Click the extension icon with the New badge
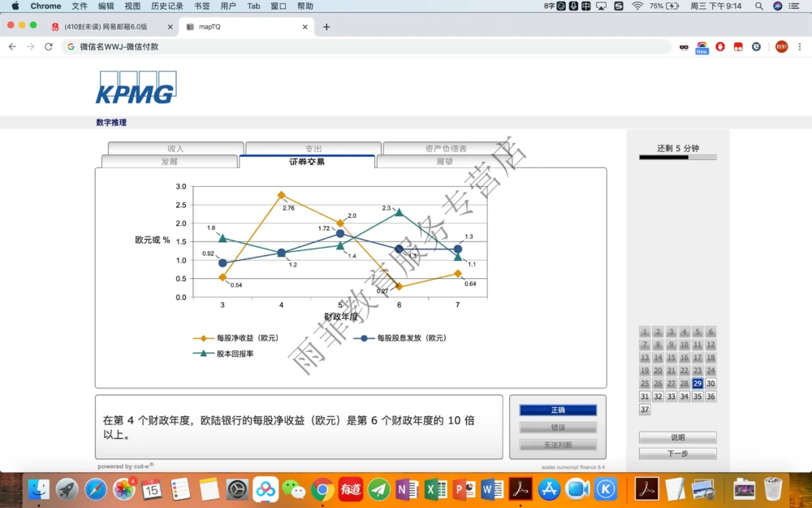Screen dimensions: 812x508 coord(701,45)
